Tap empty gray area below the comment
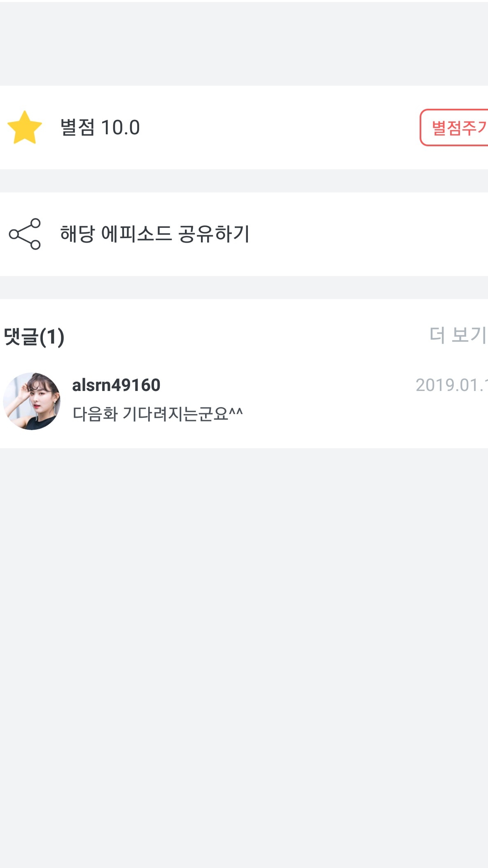 [x=244, y=618]
